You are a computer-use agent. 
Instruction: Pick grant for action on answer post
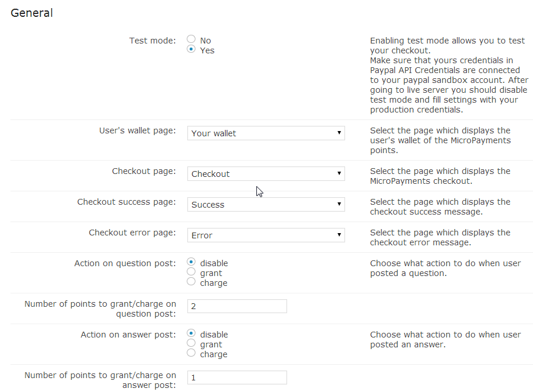point(191,344)
